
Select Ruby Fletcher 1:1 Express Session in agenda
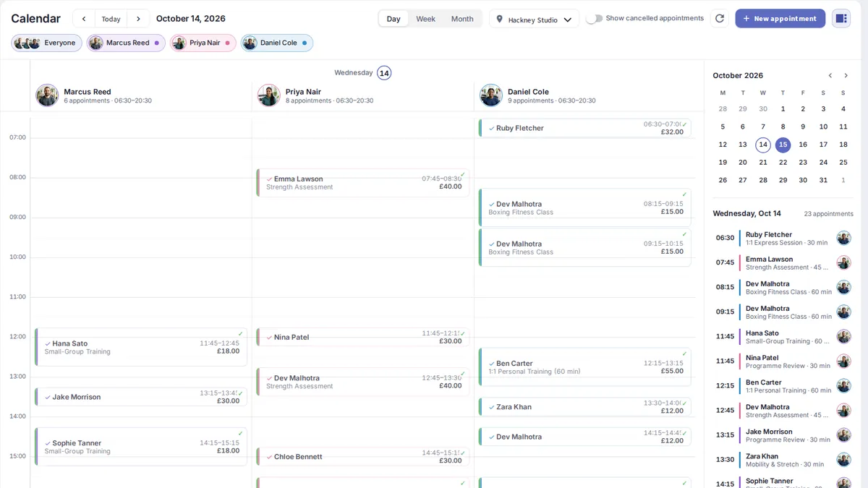(x=783, y=238)
